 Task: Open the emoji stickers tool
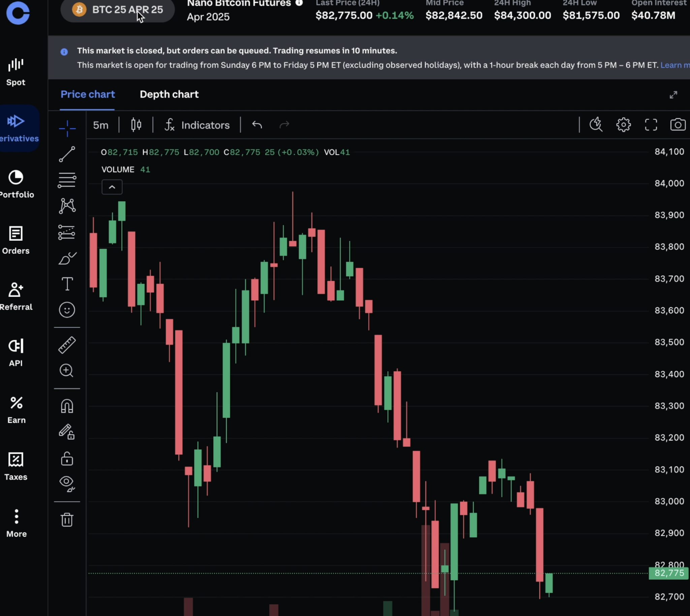click(x=67, y=310)
